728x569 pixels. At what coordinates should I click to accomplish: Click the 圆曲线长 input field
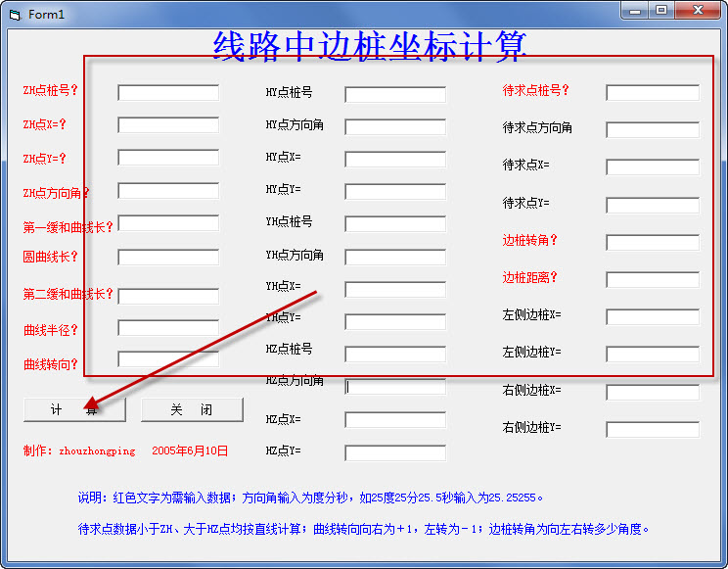pos(168,258)
